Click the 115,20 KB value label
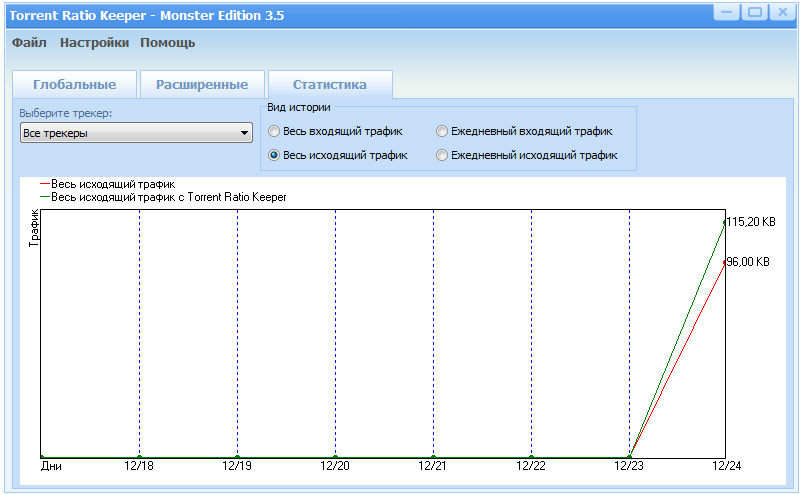800x495 pixels. [x=751, y=221]
